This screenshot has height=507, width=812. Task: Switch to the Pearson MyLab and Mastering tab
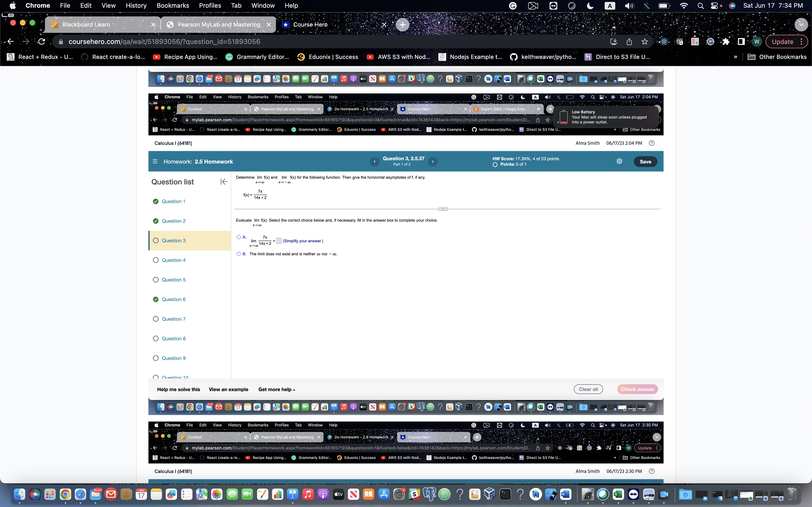pos(219,24)
